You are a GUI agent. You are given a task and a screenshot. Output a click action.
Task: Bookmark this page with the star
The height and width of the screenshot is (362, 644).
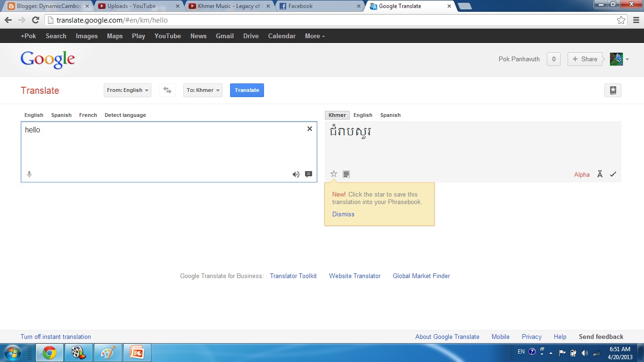pyautogui.click(x=621, y=20)
